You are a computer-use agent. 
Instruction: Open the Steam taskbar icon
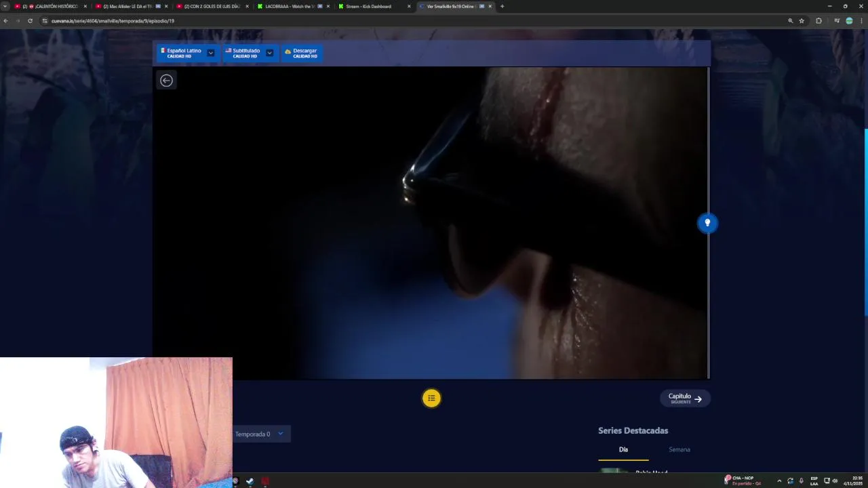[x=250, y=481]
